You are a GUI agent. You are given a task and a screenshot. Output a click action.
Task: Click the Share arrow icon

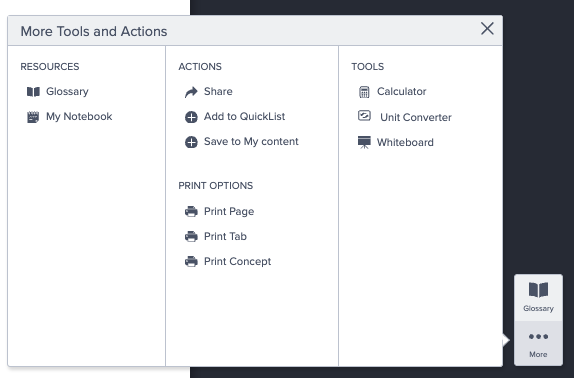(191, 92)
